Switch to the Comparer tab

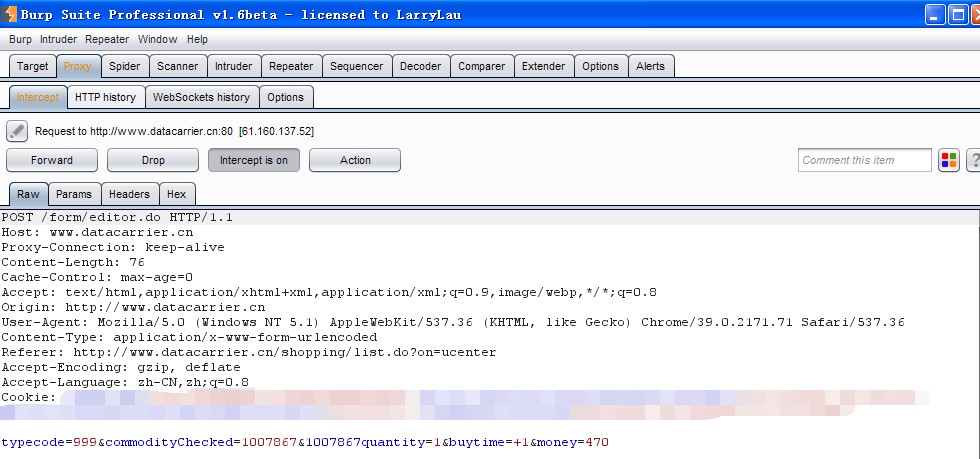click(x=481, y=66)
